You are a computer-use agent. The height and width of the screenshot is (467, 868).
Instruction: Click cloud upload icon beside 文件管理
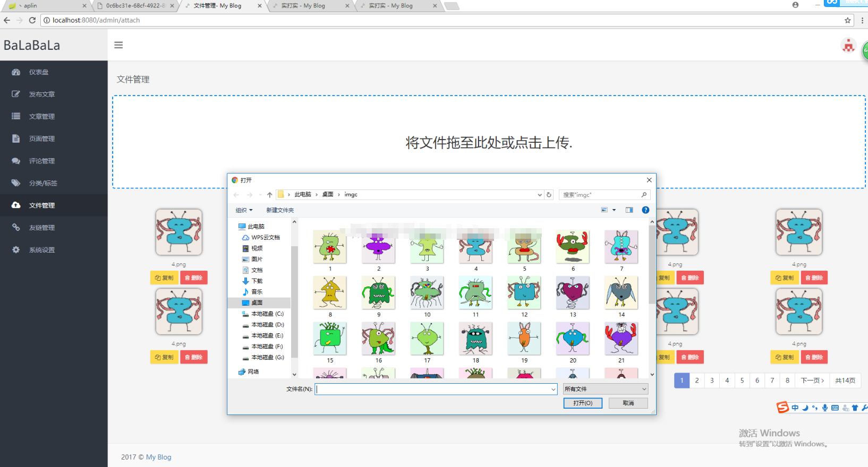(x=16, y=205)
